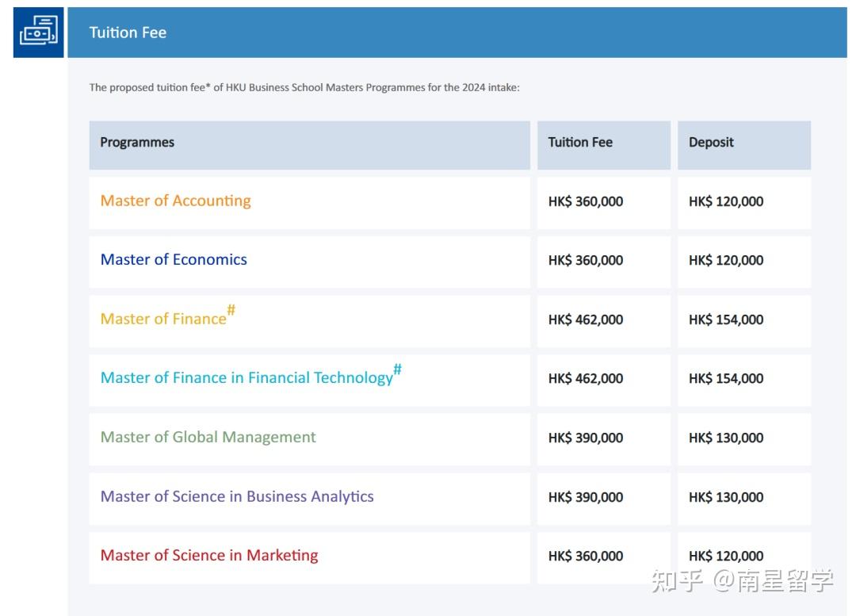Open the Master of Economics link

pos(174,259)
